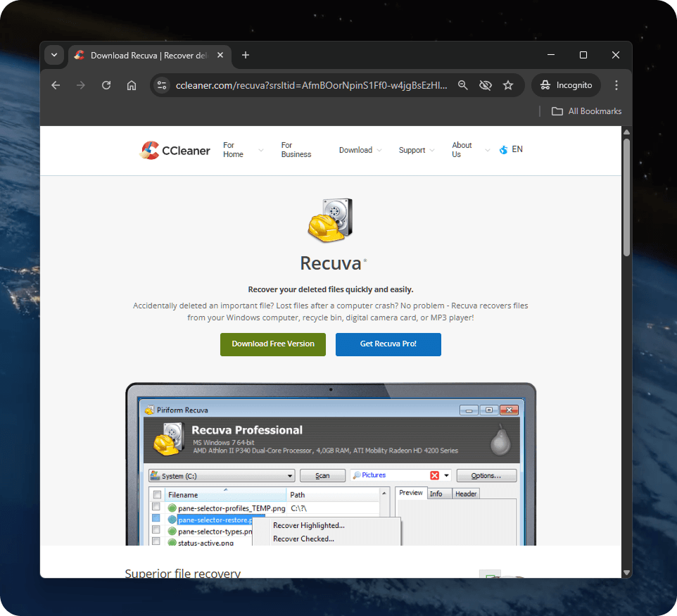Image resolution: width=677 pixels, height=616 pixels.
Task: Toggle pane-selector-restore checkbox
Action: pos(156,518)
